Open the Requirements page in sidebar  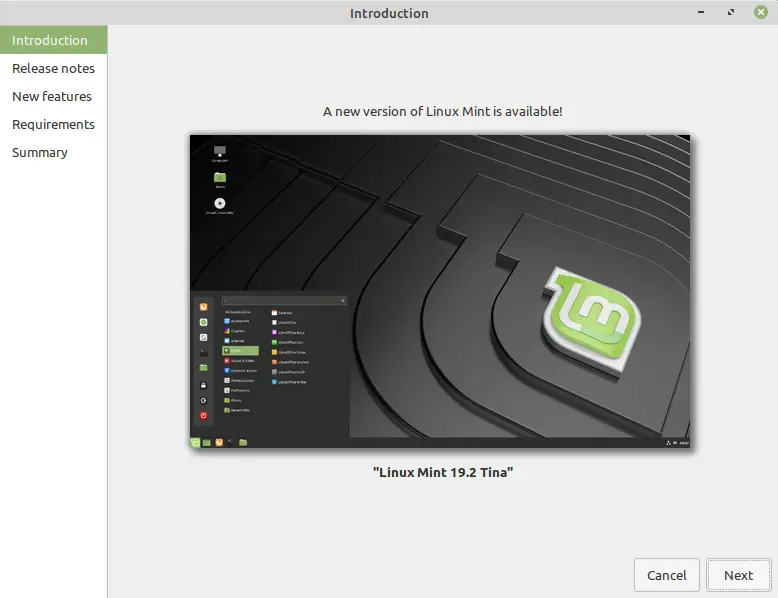(x=54, y=125)
